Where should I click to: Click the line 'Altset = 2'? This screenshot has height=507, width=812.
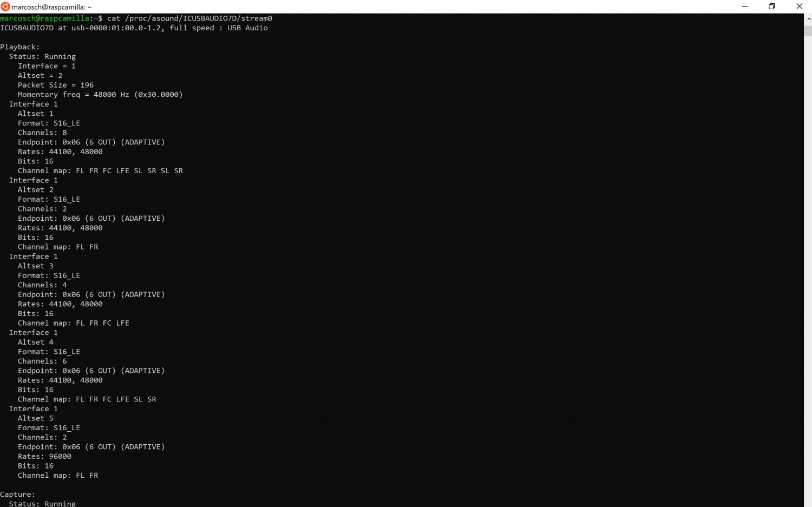pyautogui.click(x=40, y=76)
